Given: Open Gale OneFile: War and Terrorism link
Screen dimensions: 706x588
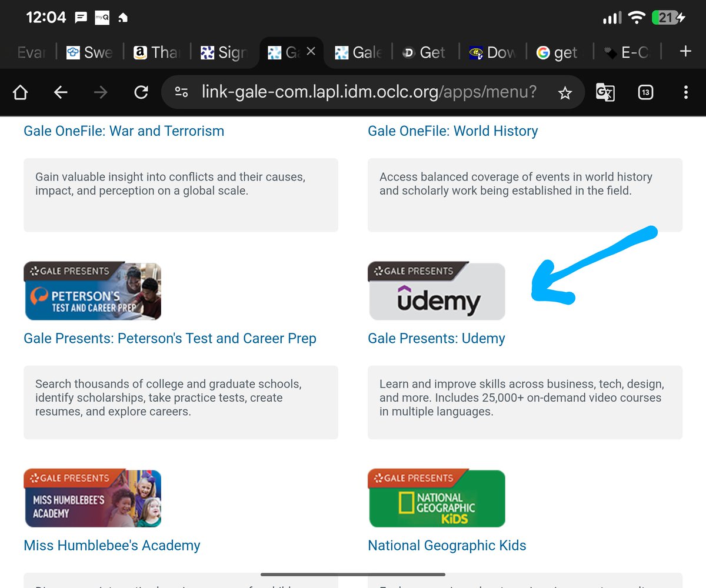Looking at the screenshot, I should 124,131.
